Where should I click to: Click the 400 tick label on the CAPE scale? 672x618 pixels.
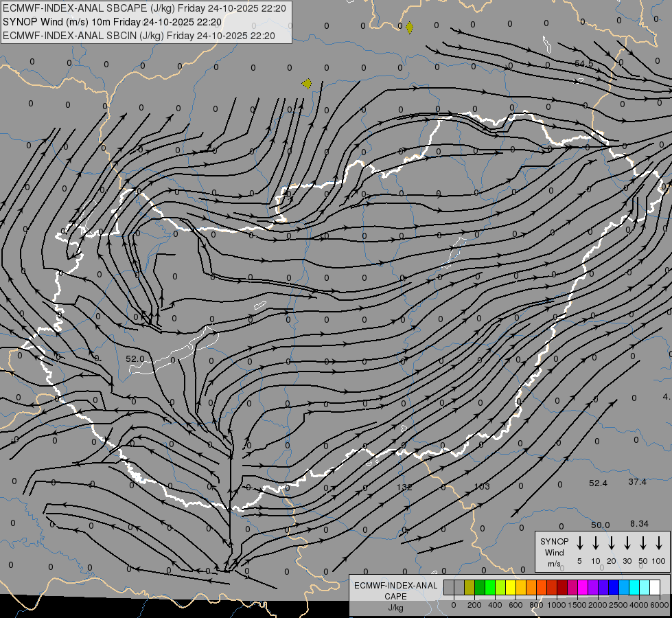pyautogui.click(x=495, y=605)
